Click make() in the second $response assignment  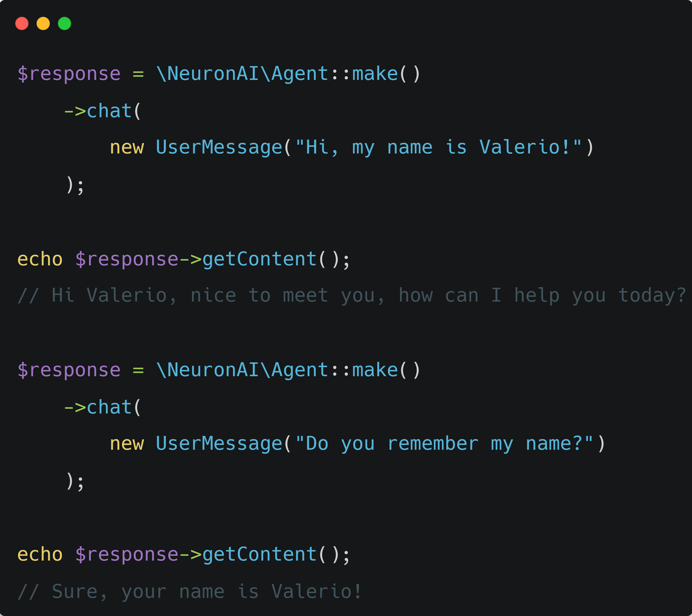[x=386, y=370]
